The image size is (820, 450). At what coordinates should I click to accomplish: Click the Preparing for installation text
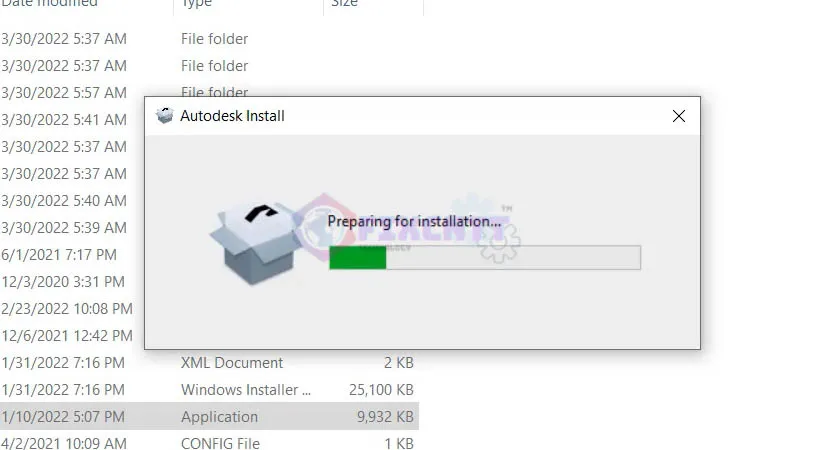pyautogui.click(x=414, y=221)
